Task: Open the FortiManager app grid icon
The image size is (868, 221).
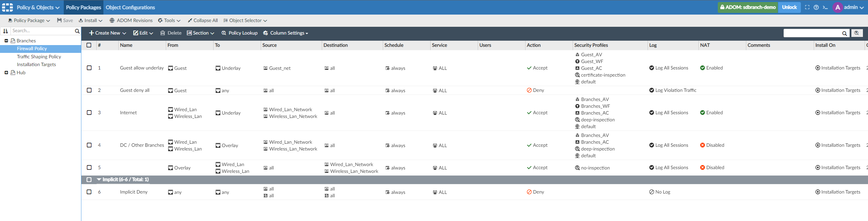Action: pyautogui.click(x=7, y=7)
